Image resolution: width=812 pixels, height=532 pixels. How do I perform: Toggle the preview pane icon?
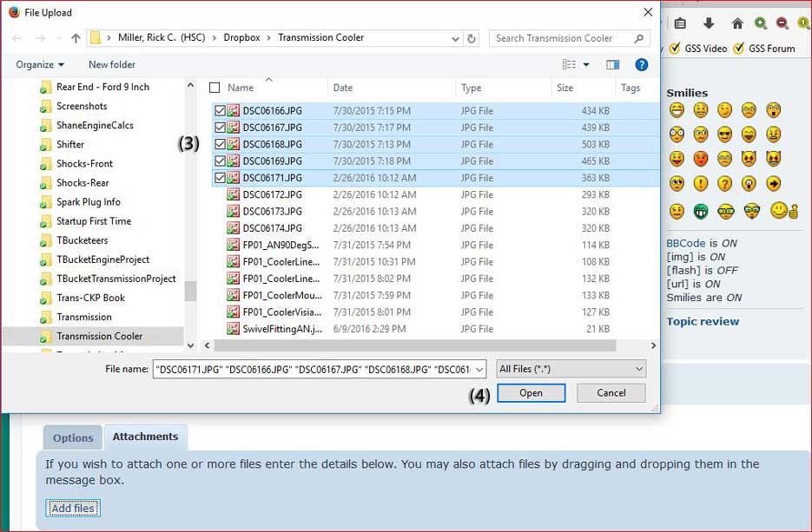point(612,65)
